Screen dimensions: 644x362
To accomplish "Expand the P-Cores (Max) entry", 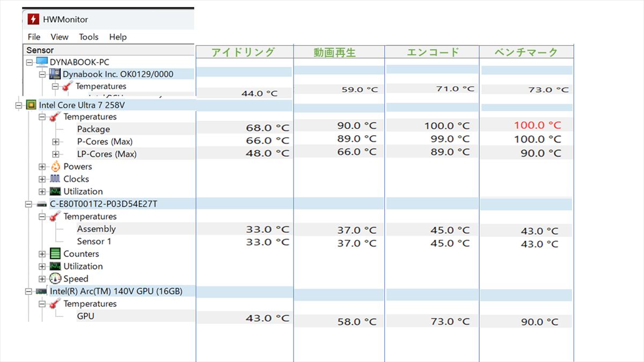I will point(55,142).
